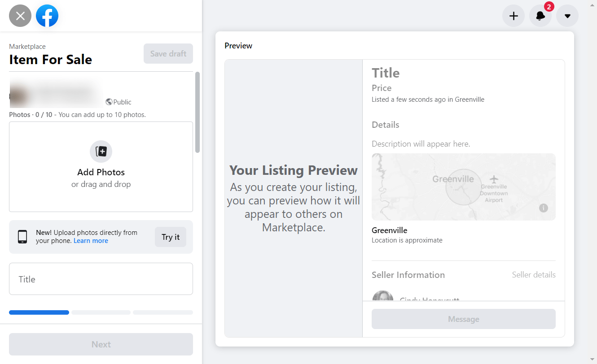This screenshot has width=597, height=364.
Task: Click the vertical scrollbar beside the photo uploader
Action: point(197,110)
